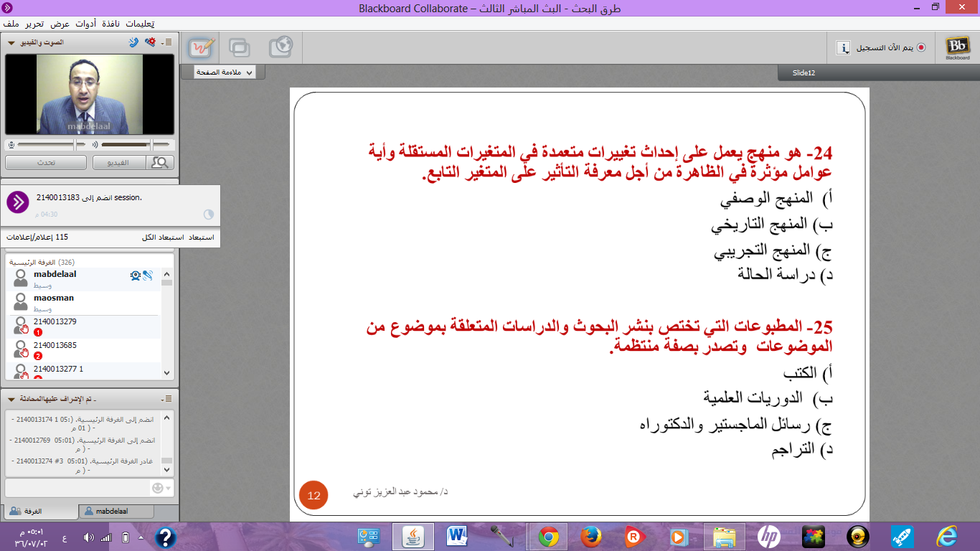Click the تحدث talk button
This screenshot has height=551, width=980.
[x=46, y=163]
